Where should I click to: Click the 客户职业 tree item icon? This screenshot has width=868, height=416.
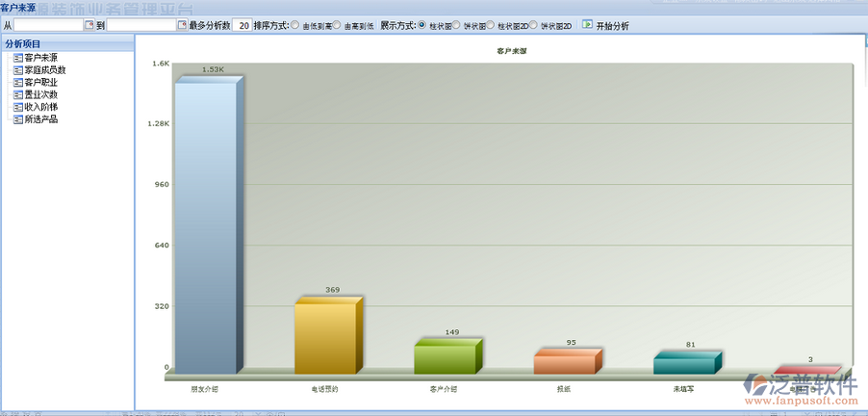[x=17, y=83]
